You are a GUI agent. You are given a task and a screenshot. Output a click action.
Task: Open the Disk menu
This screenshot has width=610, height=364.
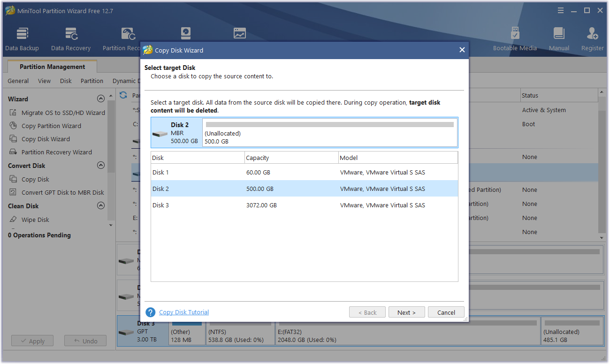click(66, 81)
